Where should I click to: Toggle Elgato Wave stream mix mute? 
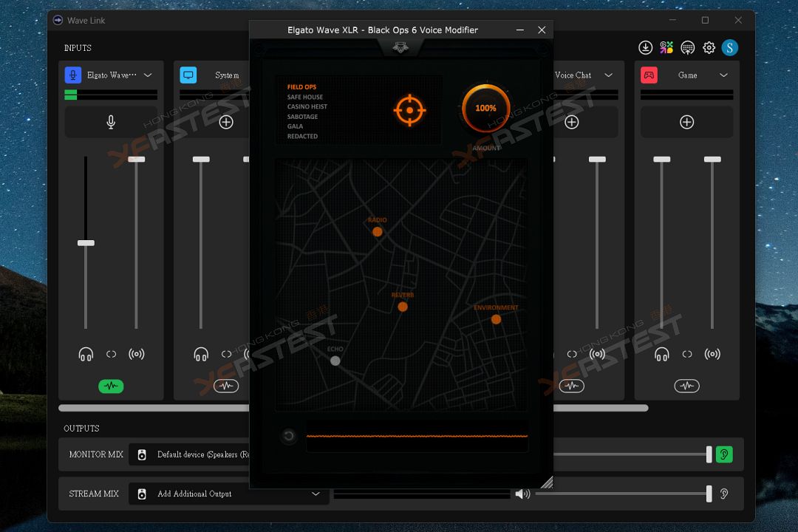pos(137,354)
